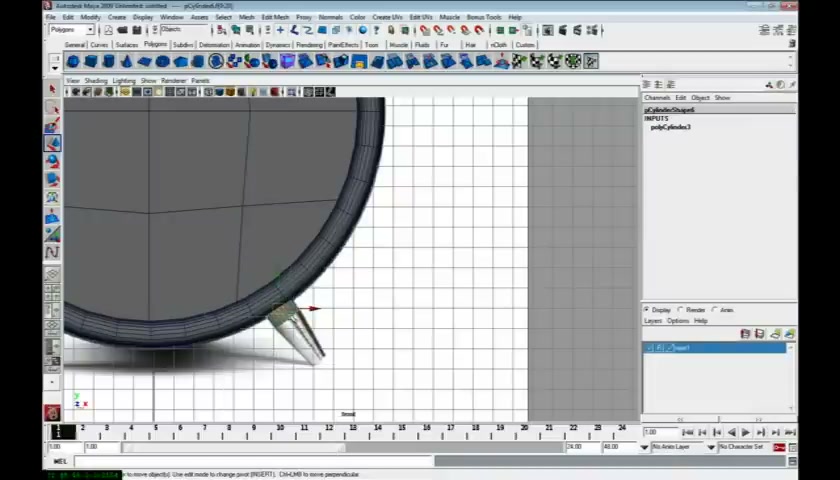Viewport: 840px width, 480px height.
Task: Activate the Move tool in toolbox
Action: [52, 144]
